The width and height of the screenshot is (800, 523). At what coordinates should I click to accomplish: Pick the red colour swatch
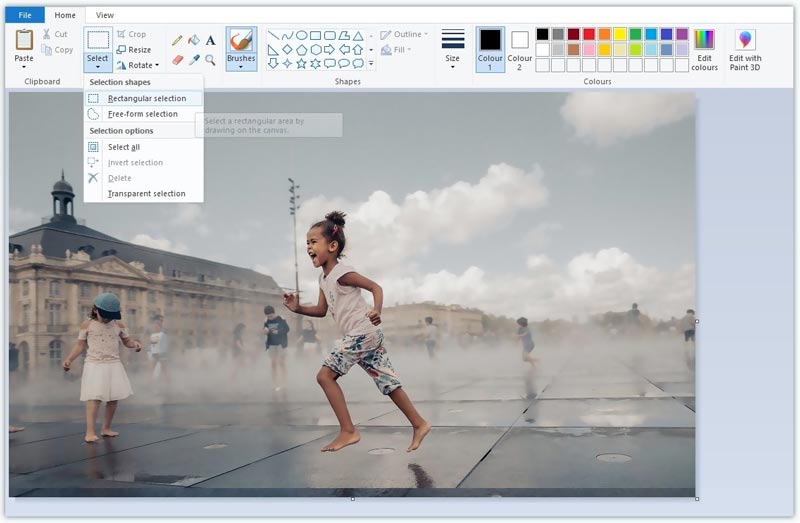pos(588,34)
